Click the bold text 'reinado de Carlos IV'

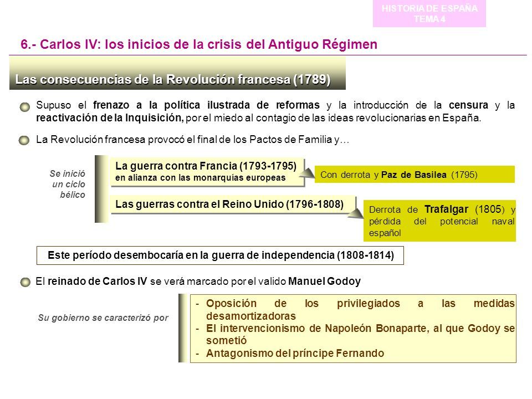pos(98,282)
